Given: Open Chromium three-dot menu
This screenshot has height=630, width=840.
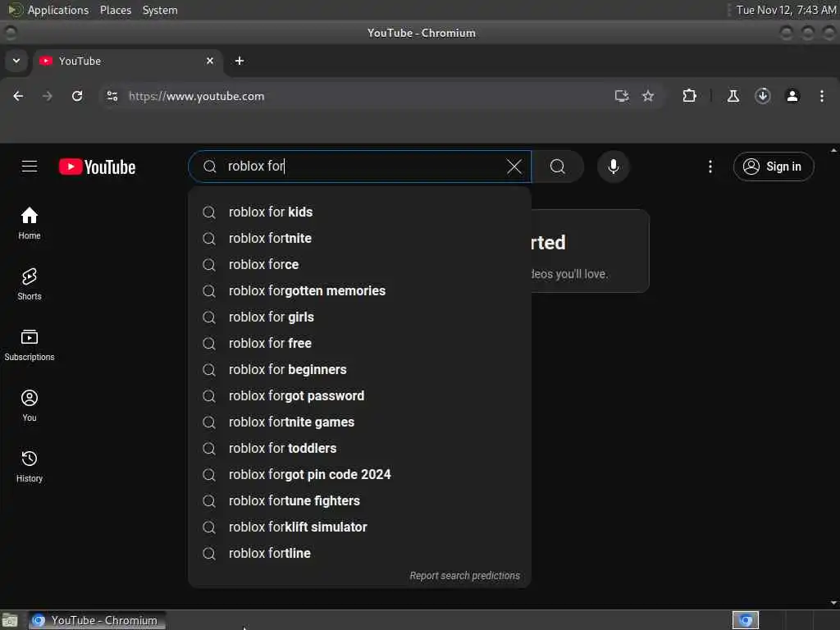Looking at the screenshot, I should tap(822, 96).
